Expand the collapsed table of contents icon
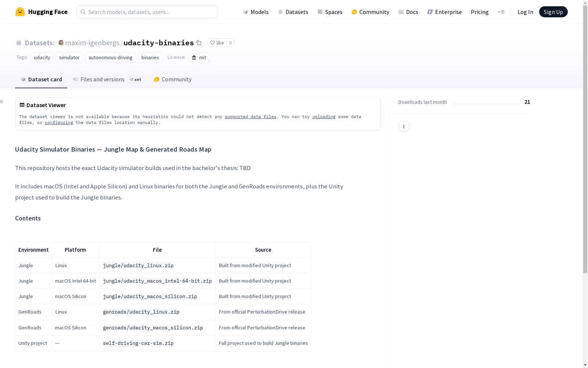 point(2,102)
